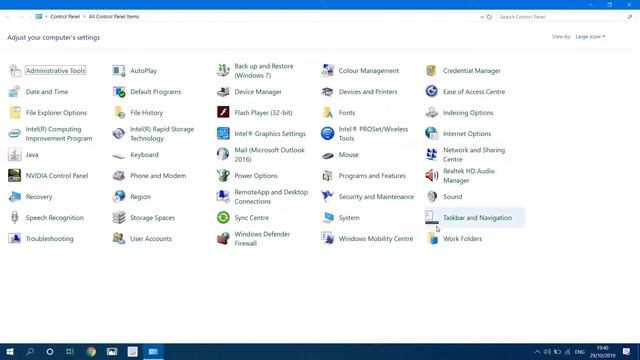Viewport: 640px width, 360px height.
Task: Open the Fonts icon
Action: [328, 112]
